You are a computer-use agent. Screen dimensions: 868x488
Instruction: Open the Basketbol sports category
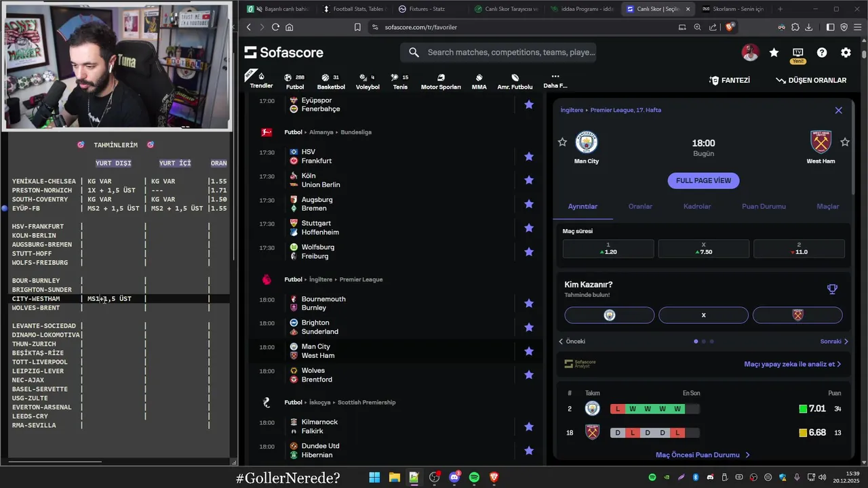tap(331, 81)
